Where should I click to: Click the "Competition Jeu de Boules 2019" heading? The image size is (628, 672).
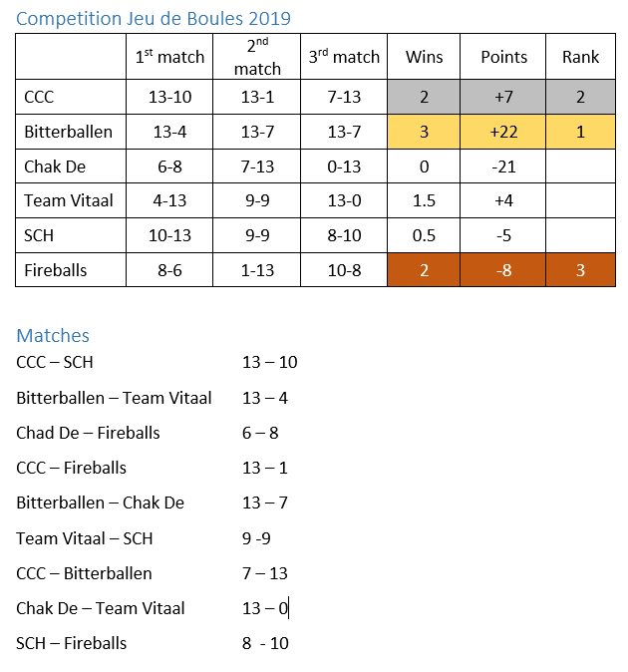155,18
